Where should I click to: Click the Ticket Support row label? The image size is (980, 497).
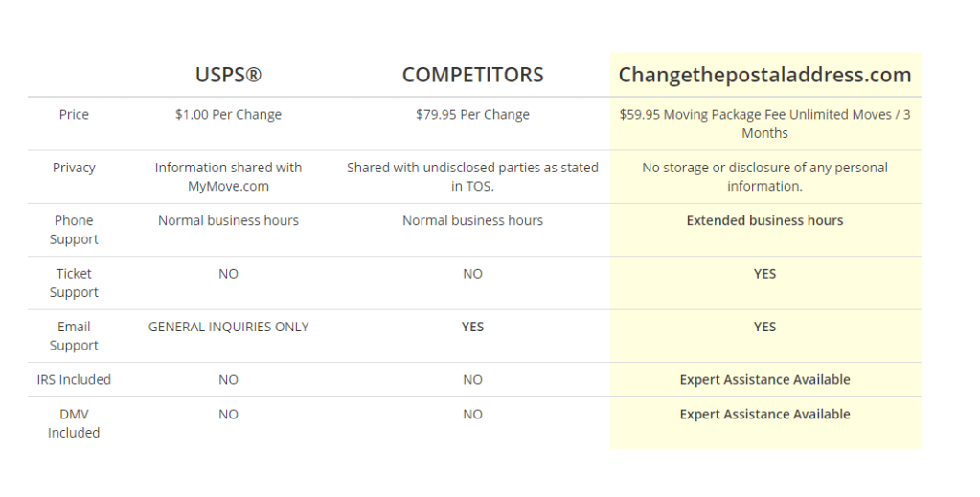tap(74, 282)
